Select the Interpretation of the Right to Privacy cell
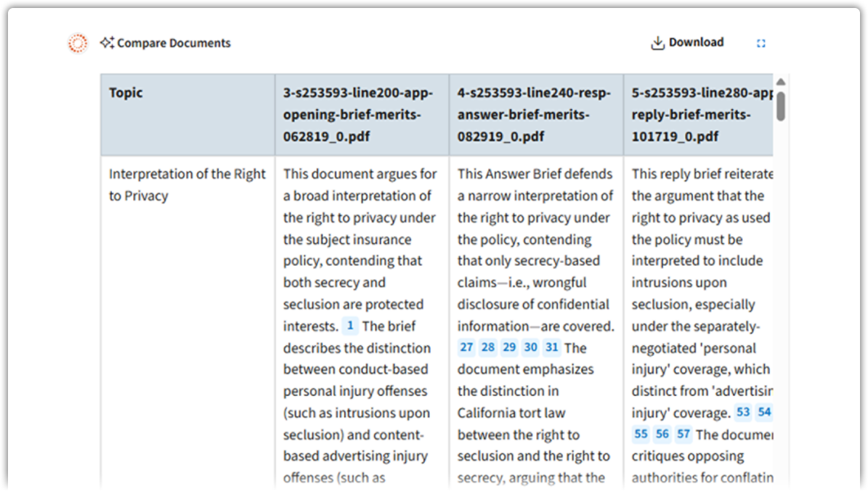Image resolution: width=868 pixels, height=497 pixels. pos(187,185)
